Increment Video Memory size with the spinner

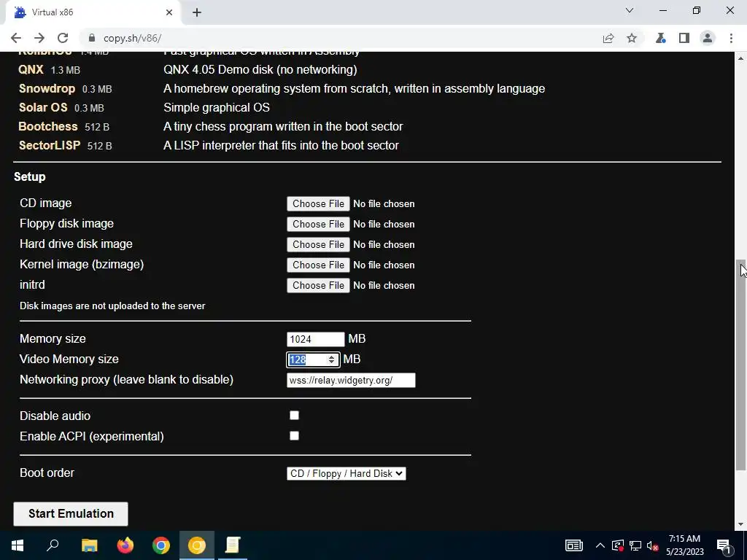pos(332,357)
